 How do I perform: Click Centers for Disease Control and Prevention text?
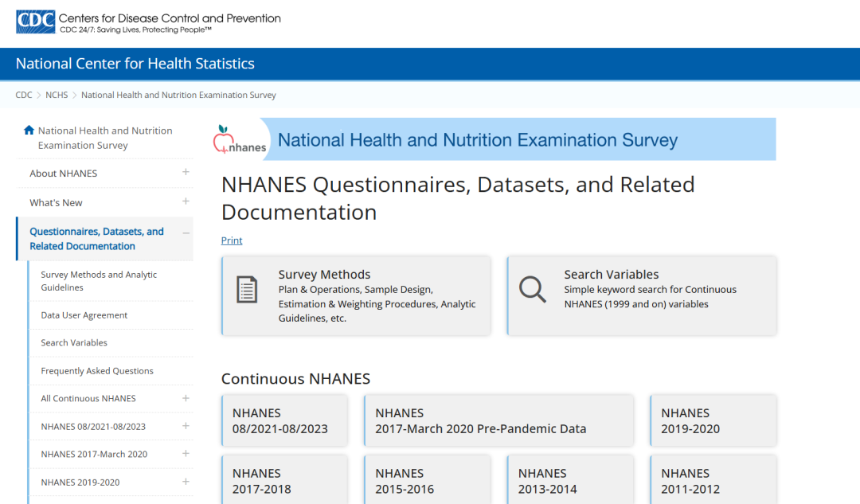170,18
